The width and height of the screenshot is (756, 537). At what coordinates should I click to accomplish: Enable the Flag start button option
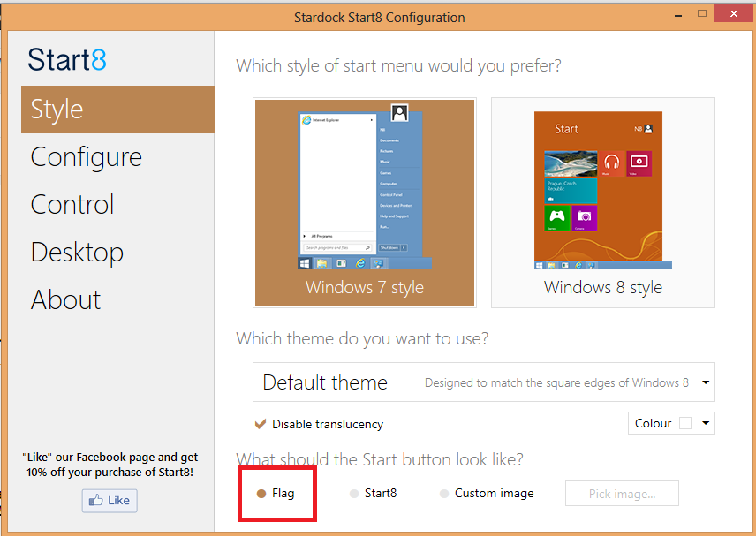point(262,493)
